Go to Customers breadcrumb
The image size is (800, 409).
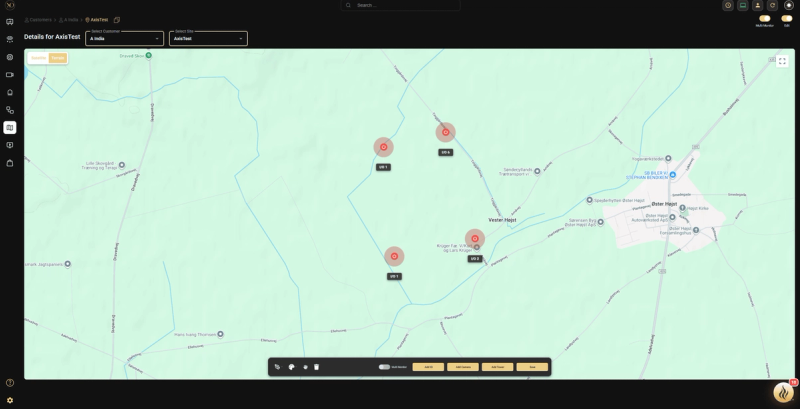38,20
